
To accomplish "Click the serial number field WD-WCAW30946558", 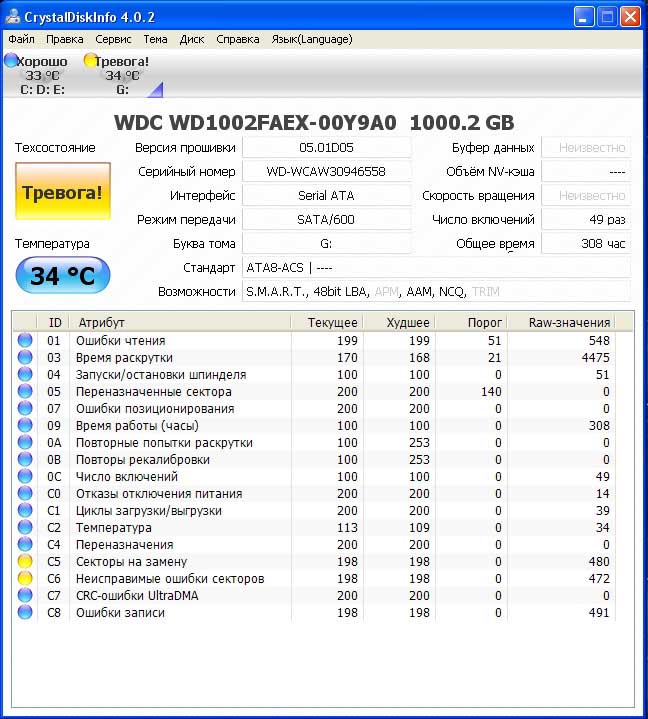I will [x=327, y=171].
